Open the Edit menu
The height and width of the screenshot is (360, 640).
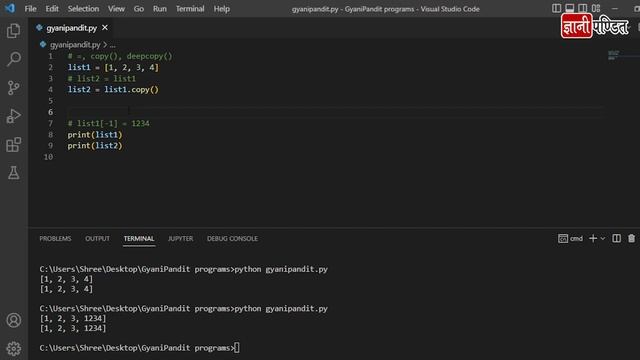point(52,9)
